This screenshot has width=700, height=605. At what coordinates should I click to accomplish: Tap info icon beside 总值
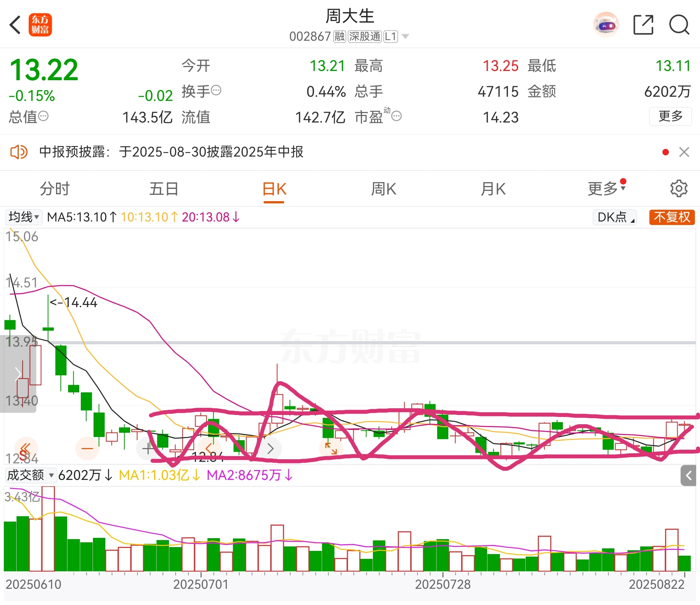(x=43, y=116)
